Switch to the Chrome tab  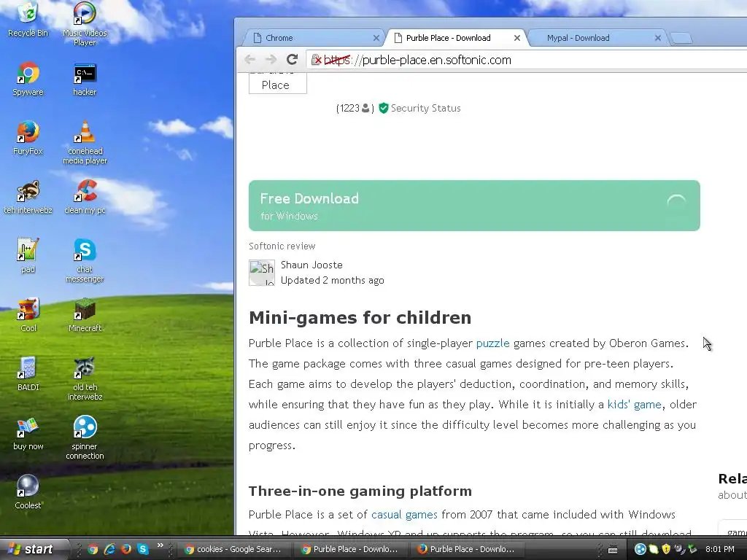[x=314, y=38]
